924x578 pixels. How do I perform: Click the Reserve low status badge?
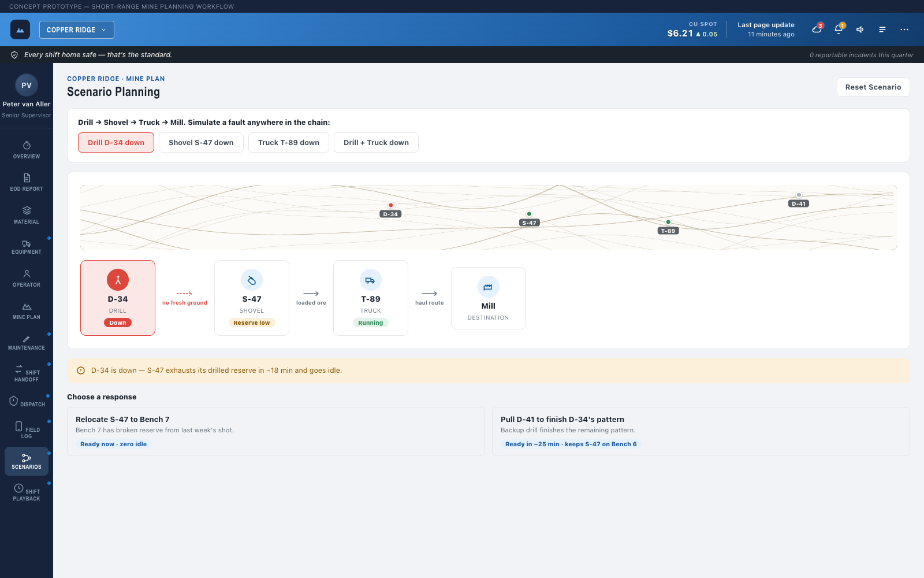coord(252,323)
